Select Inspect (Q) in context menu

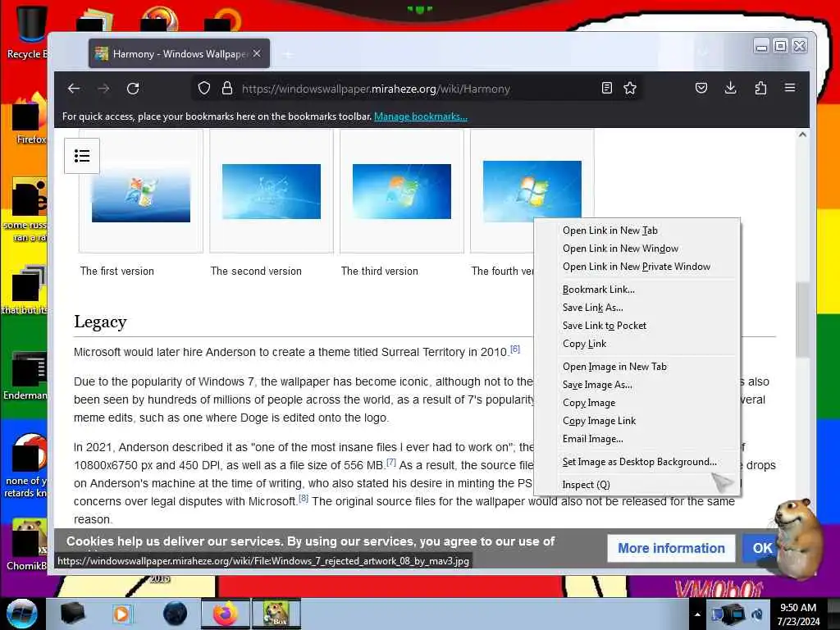637,485
